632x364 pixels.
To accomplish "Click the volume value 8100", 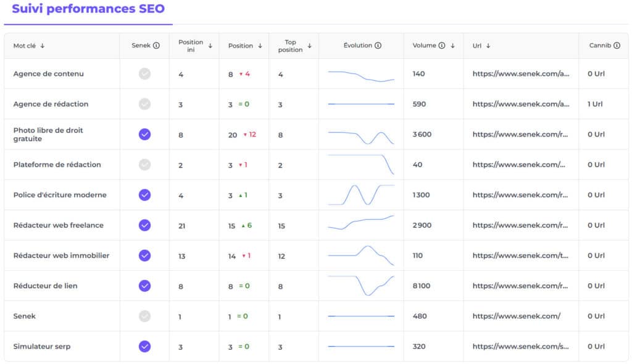I will (x=422, y=286).
